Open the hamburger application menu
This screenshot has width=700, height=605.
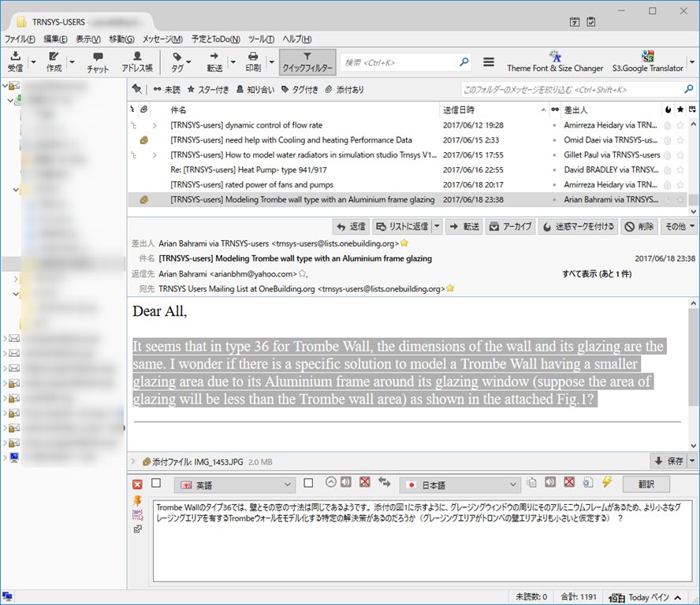tap(489, 62)
